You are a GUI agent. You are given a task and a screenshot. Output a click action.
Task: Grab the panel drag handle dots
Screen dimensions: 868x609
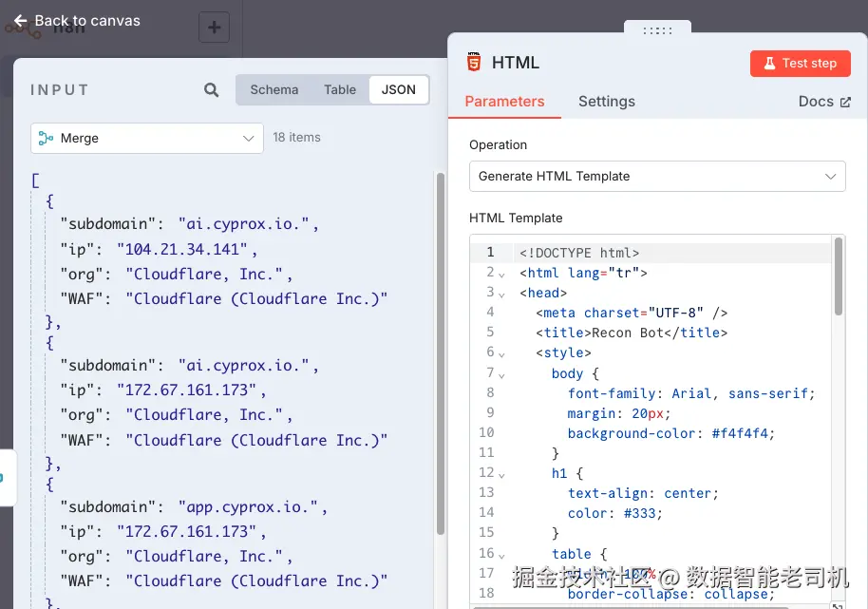(657, 30)
